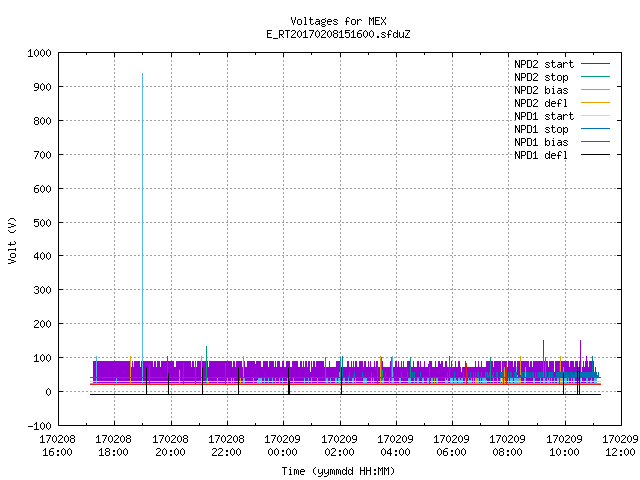
Task: Click the light blue NPD2 bias legend line
Action: point(596,89)
